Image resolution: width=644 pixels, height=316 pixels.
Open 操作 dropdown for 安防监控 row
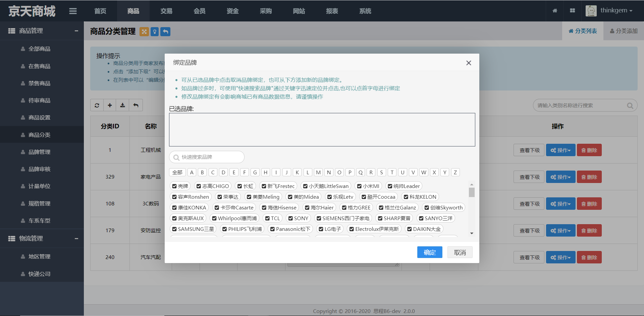point(560,231)
